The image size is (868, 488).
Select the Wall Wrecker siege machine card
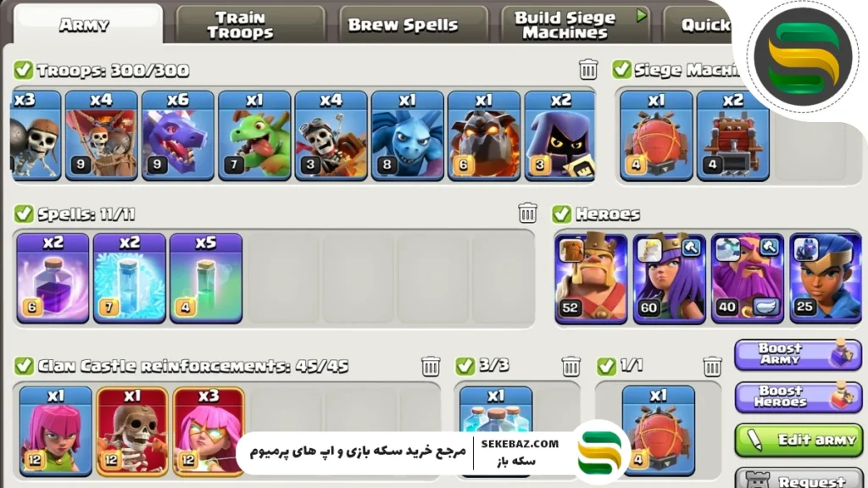(733, 136)
